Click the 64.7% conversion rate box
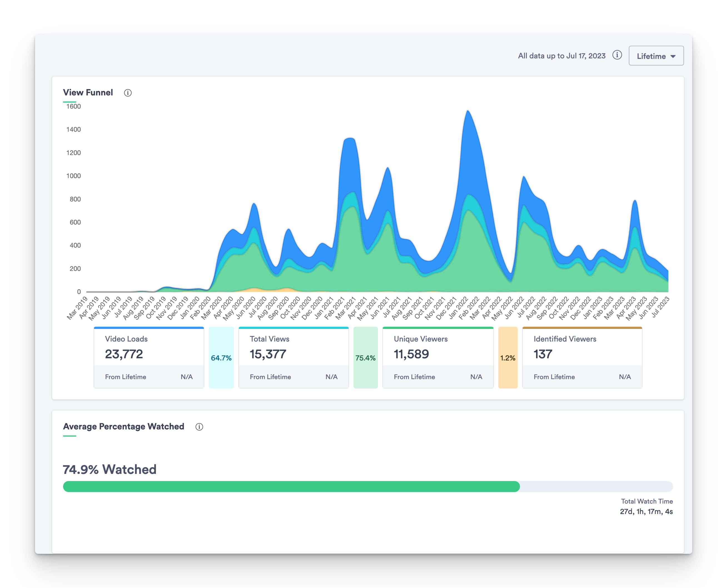This screenshot has height=588, width=727. pos(221,358)
